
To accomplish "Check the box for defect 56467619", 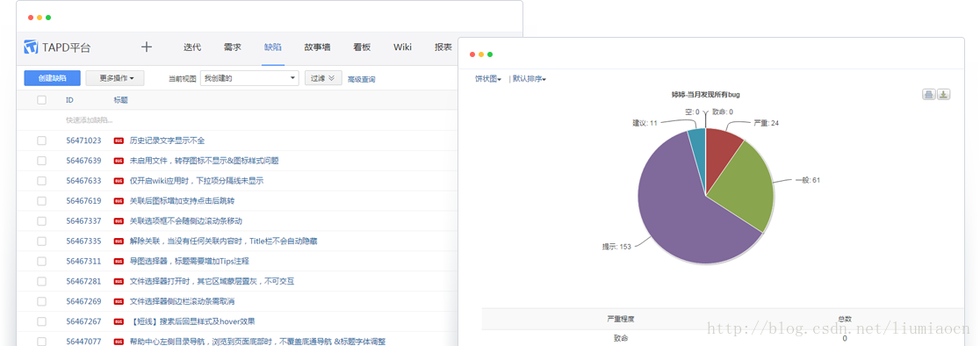I will [x=42, y=200].
